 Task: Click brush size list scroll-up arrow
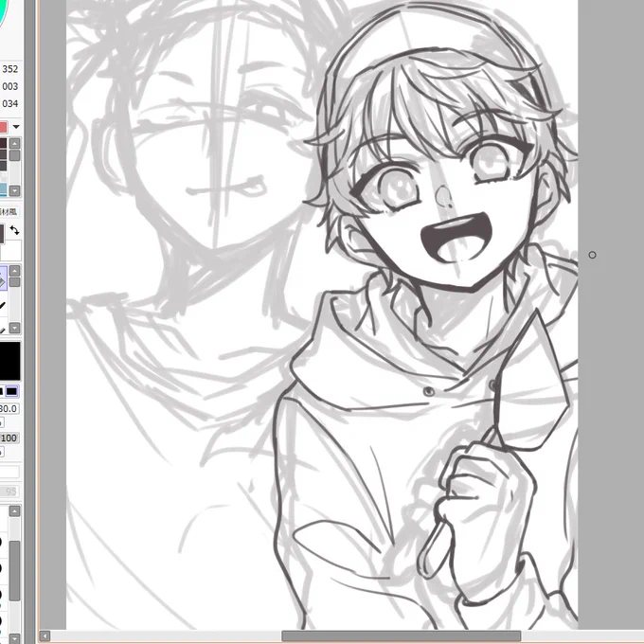[15, 510]
